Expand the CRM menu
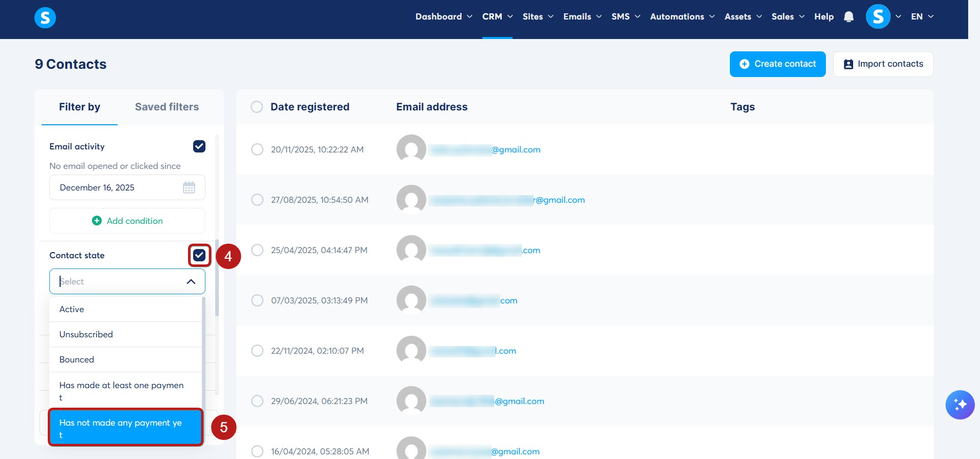The width and height of the screenshot is (980, 459). point(497,16)
